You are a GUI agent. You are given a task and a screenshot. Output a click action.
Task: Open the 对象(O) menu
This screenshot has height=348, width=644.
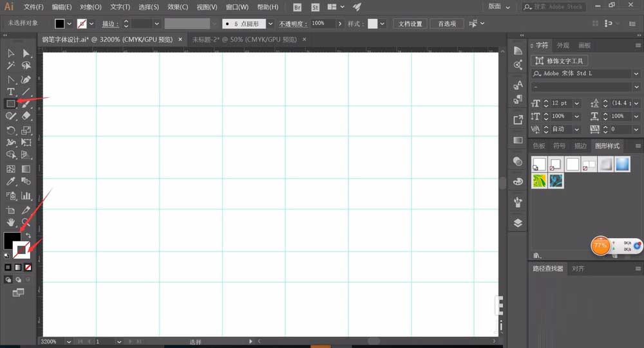point(90,7)
